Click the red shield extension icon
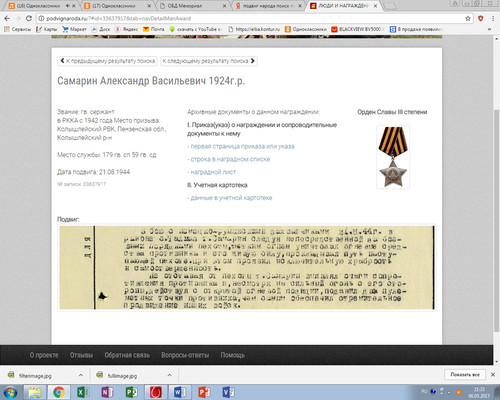The image size is (500, 400). (480, 19)
